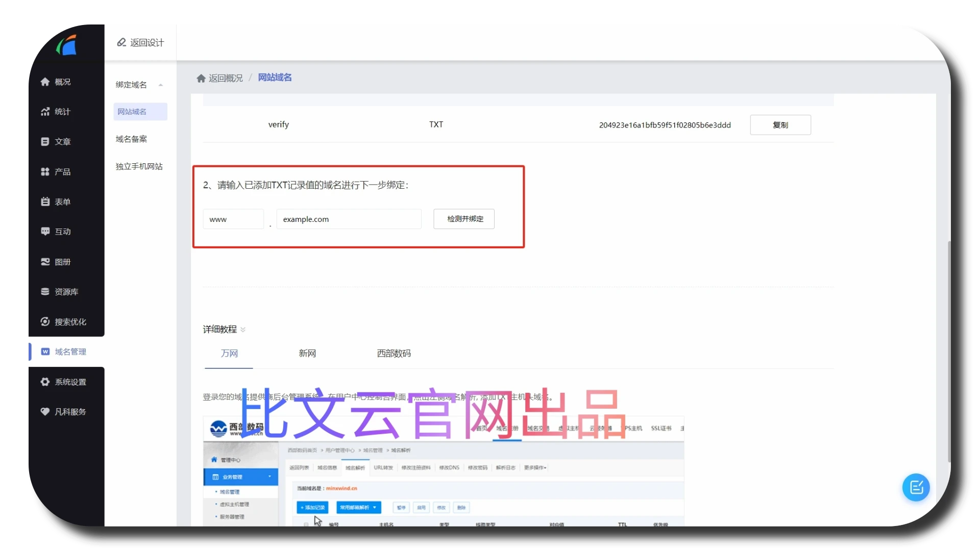Open the 产品 products grid icon
Screen dimensions: 980x551
(45, 172)
